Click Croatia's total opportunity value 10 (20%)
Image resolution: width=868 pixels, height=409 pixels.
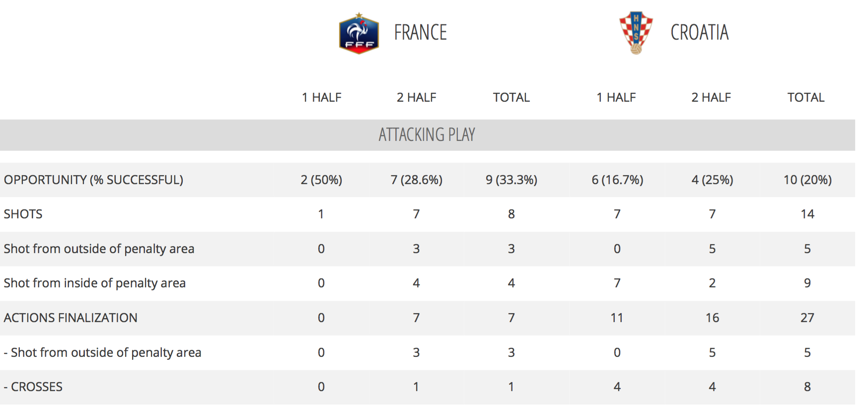coord(807,180)
